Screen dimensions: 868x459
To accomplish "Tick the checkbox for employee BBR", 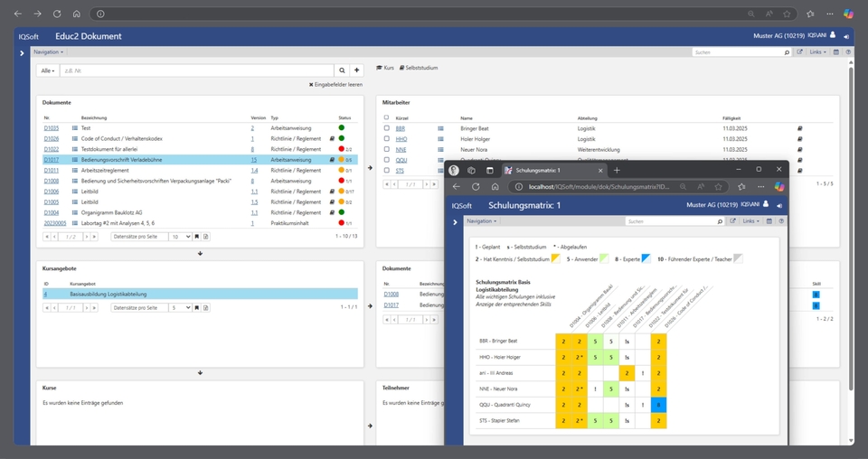I will tap(387, 128).
